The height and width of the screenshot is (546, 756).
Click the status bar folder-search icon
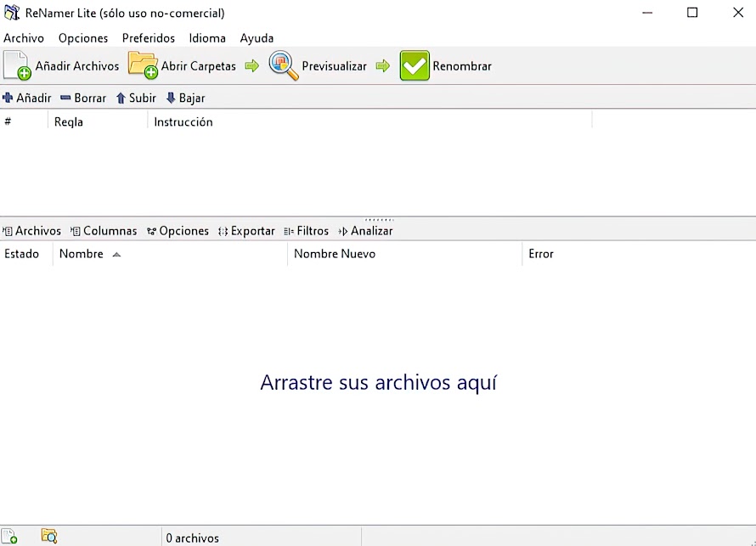49,536
